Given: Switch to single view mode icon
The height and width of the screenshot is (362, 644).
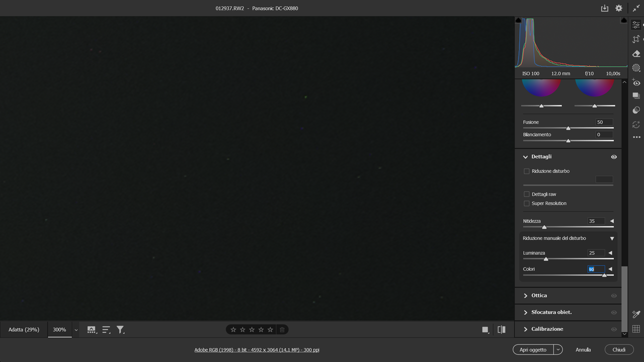Looking at the screenshot, I should 485,330.
